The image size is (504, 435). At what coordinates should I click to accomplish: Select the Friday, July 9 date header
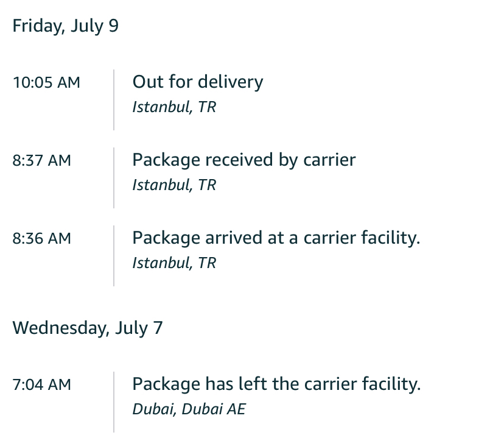[x=66, y=26]
